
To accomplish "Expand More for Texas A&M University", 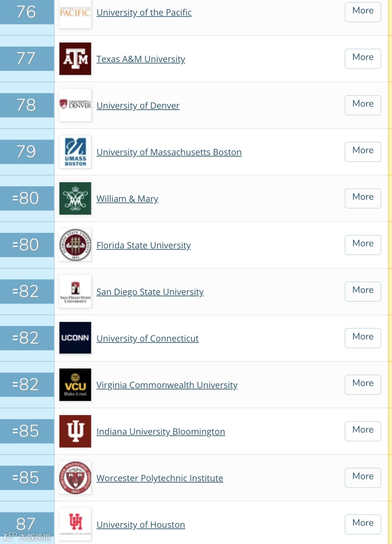I will pos(363,58).
